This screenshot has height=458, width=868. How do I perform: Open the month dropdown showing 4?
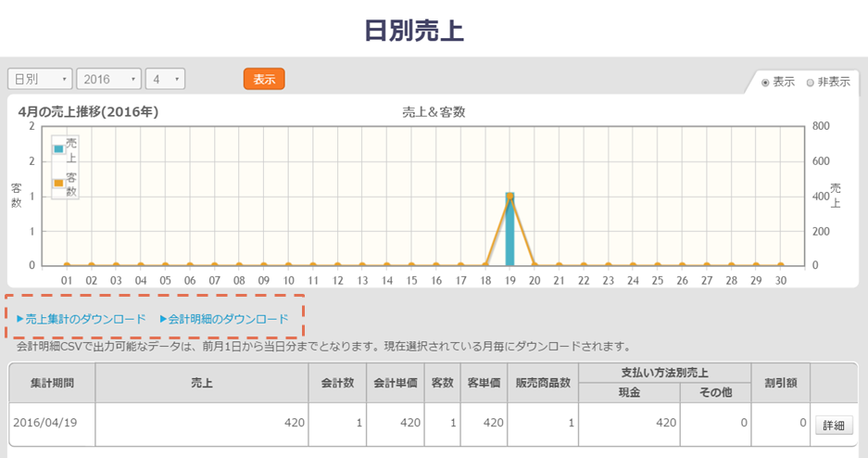[165, 79]
